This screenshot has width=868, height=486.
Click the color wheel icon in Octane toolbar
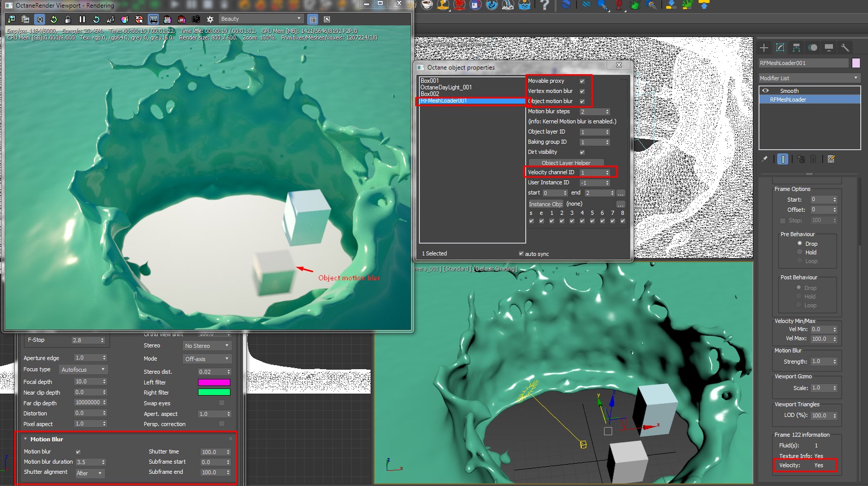(125, 19)
